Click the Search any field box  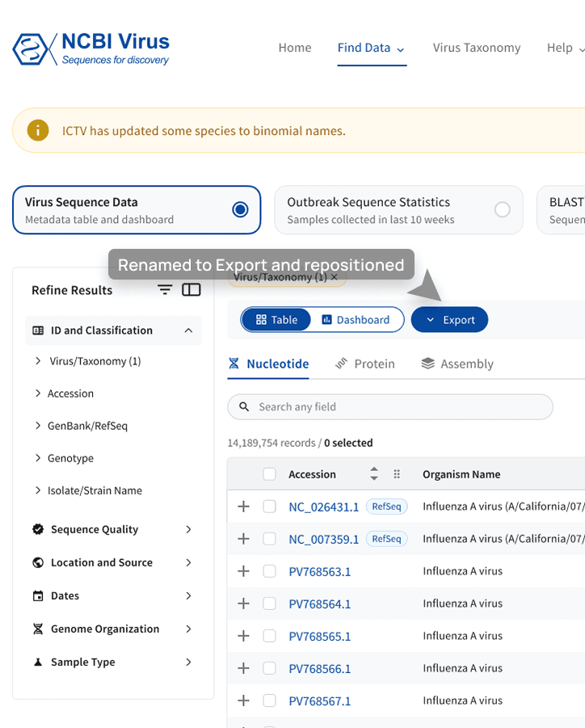390,406
